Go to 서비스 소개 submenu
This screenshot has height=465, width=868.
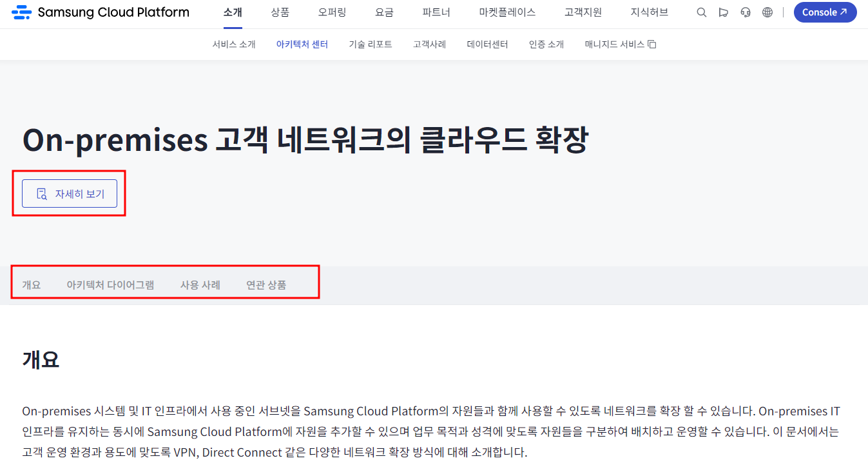(234, 45)
